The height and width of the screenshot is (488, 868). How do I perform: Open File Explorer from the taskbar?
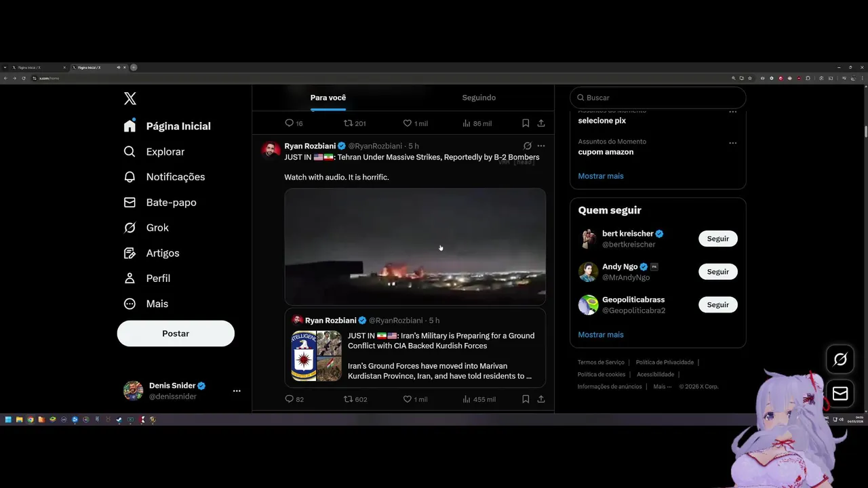[19, 420]
